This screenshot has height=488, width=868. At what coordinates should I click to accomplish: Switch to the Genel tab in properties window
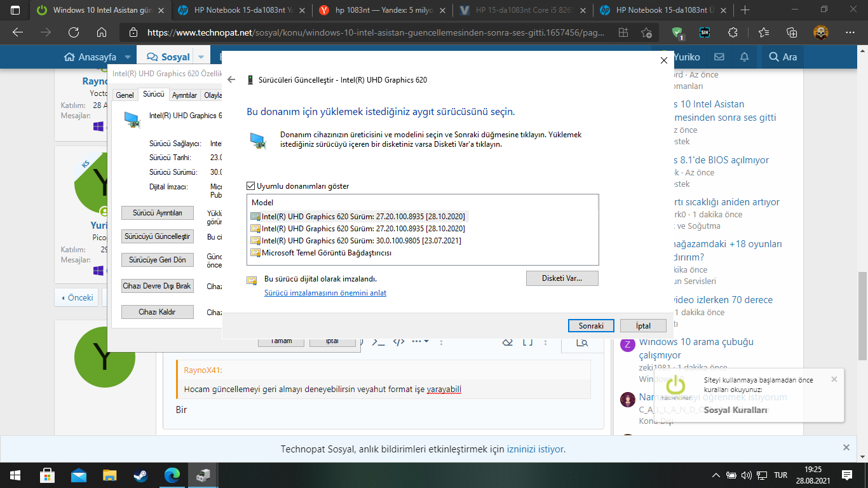click(x=125, y=95)
